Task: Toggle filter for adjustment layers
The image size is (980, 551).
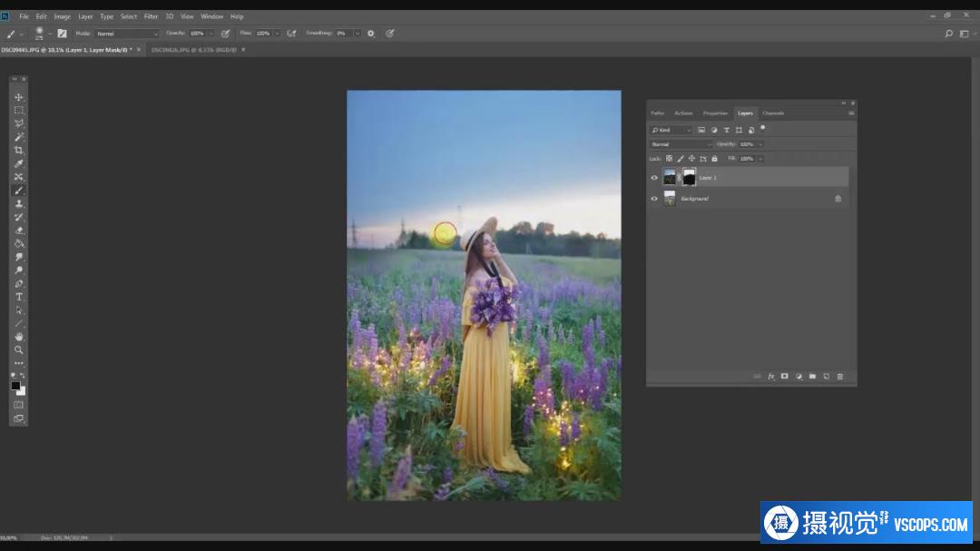Action: coord(714,130)
